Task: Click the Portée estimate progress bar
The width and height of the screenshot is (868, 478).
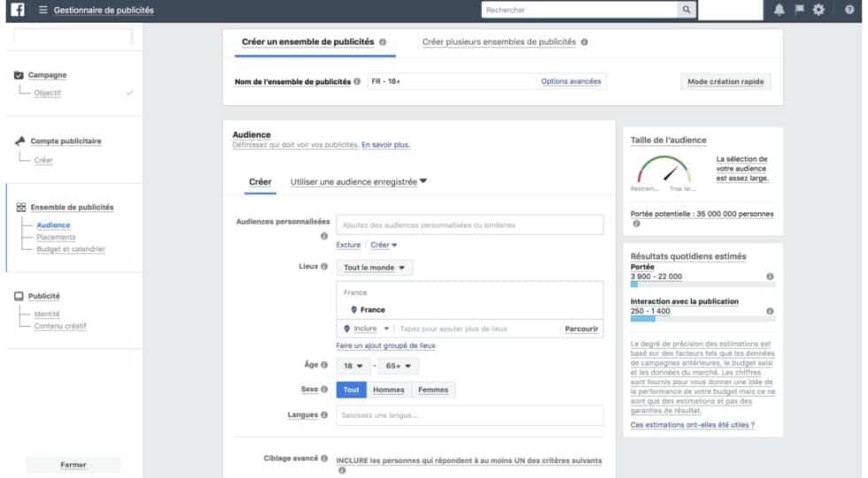Action: tap(703, 284)
